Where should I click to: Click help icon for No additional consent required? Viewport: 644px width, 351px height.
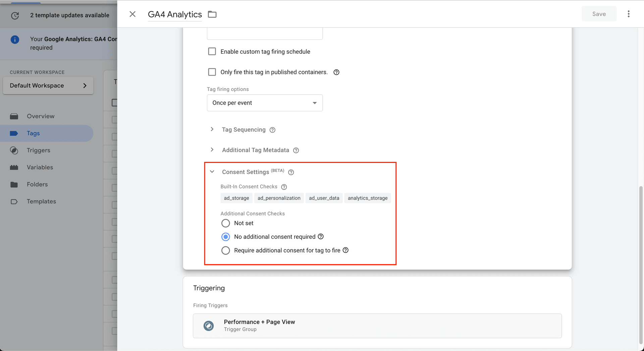click(321, 237)
